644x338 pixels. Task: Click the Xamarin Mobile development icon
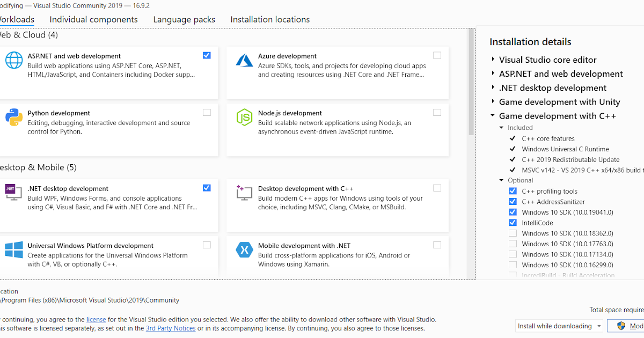(244, 250)
